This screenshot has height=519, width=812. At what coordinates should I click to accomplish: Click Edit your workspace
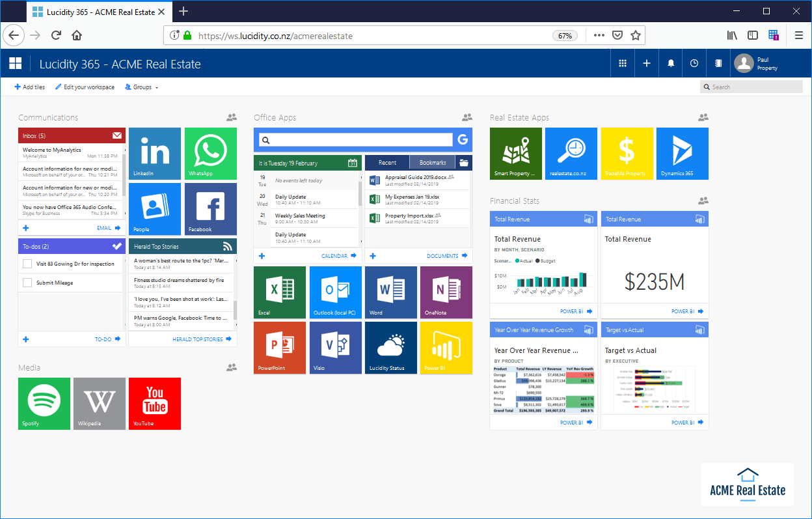[x=85, y=87]
